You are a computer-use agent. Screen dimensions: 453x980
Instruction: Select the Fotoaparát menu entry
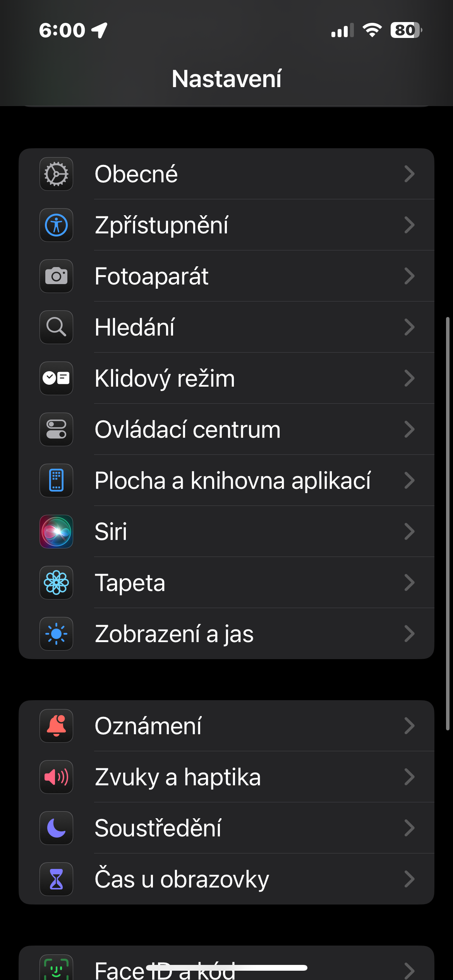point(152,276)
